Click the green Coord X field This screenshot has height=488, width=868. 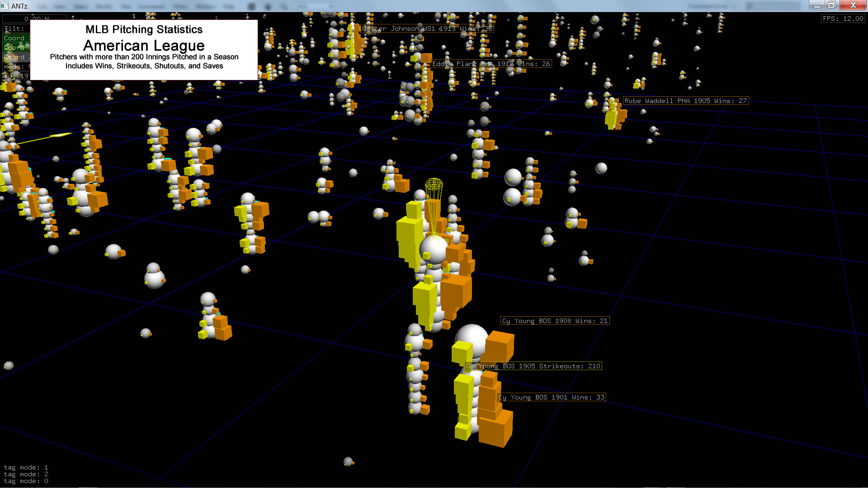[15, 38]
